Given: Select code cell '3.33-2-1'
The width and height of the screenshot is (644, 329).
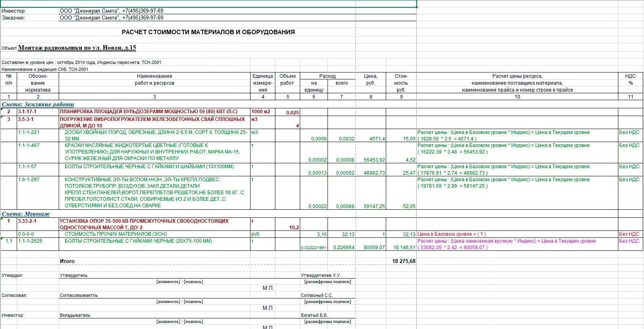Looking at the screenshot, I should (x=38, y=224).
